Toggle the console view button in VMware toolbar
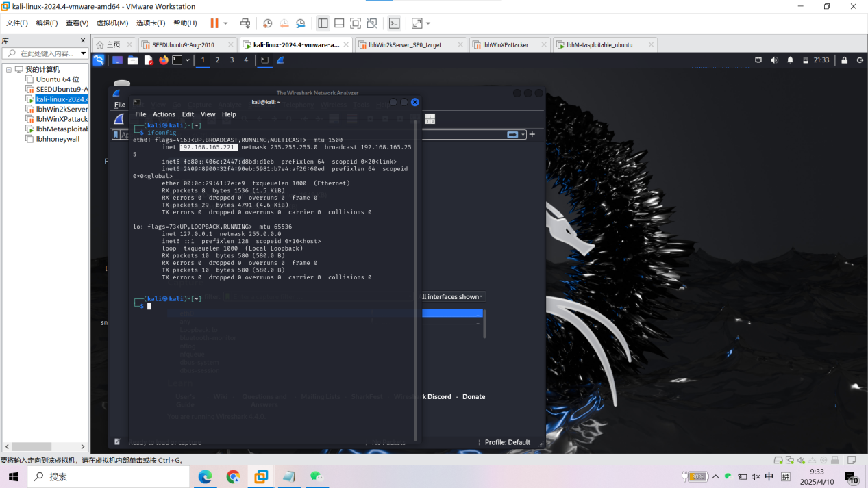This screenshot has width=868, height=488. point(395,23)
